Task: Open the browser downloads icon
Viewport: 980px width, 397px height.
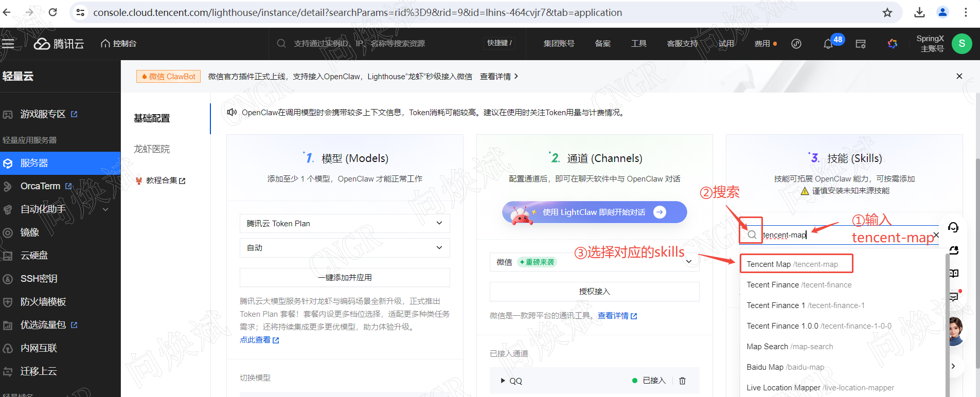Action: click(x=919, y=12)
